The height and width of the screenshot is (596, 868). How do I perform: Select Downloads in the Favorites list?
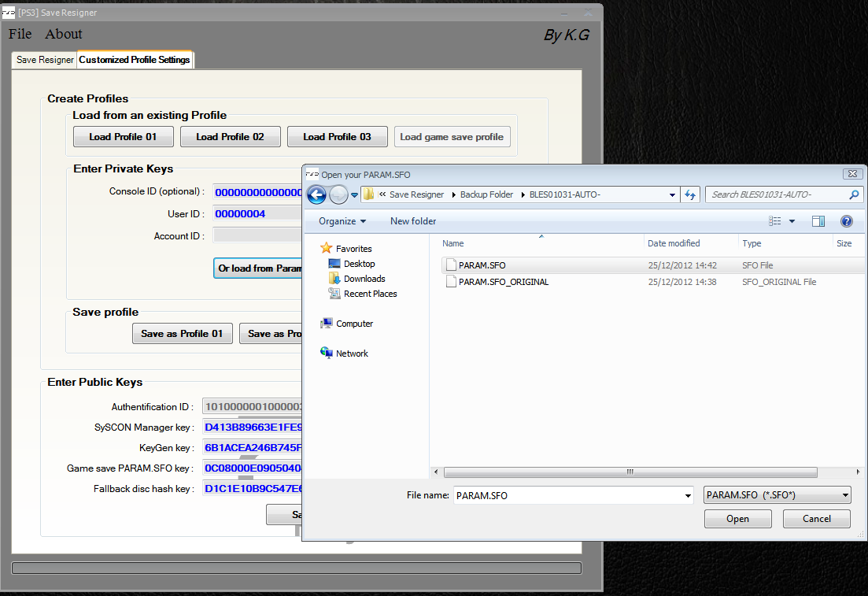tap(364, 279)
